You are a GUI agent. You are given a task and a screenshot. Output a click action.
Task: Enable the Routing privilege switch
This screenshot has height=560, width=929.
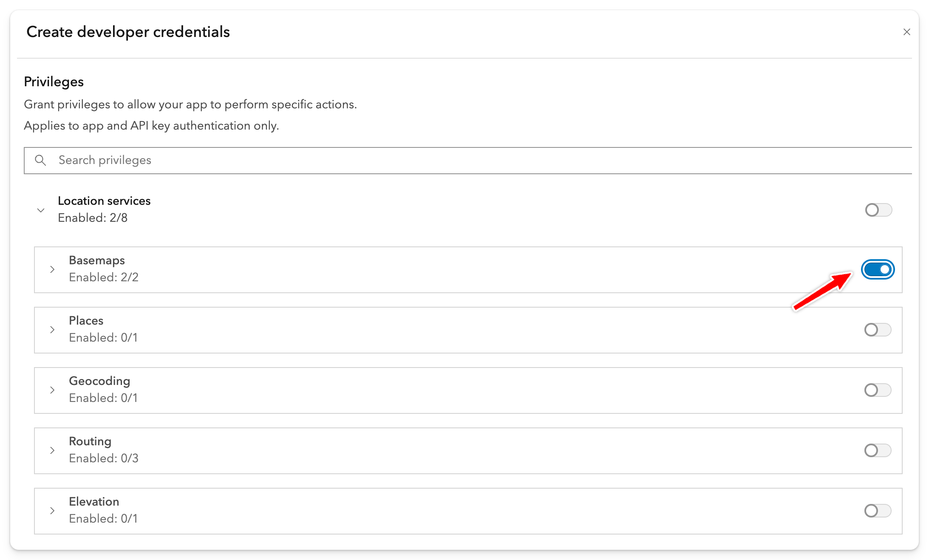click(x=878, y=450)
